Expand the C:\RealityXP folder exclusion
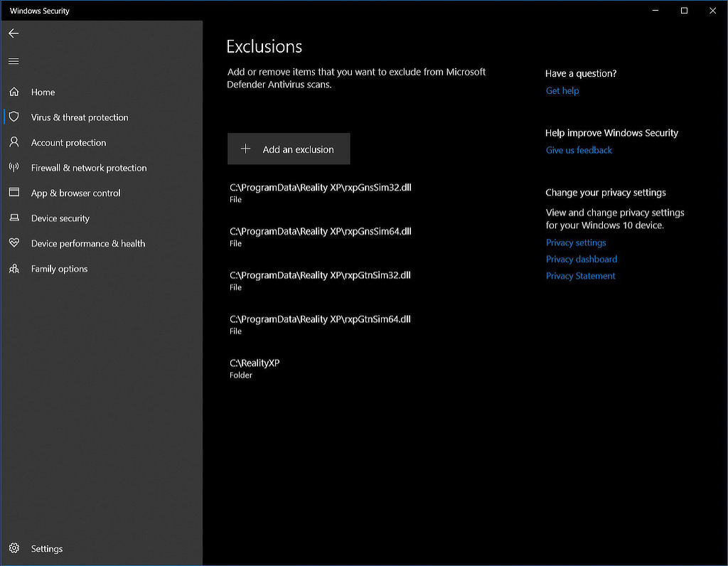The height and width of the screenshot is (566, 728). [255, 368]
